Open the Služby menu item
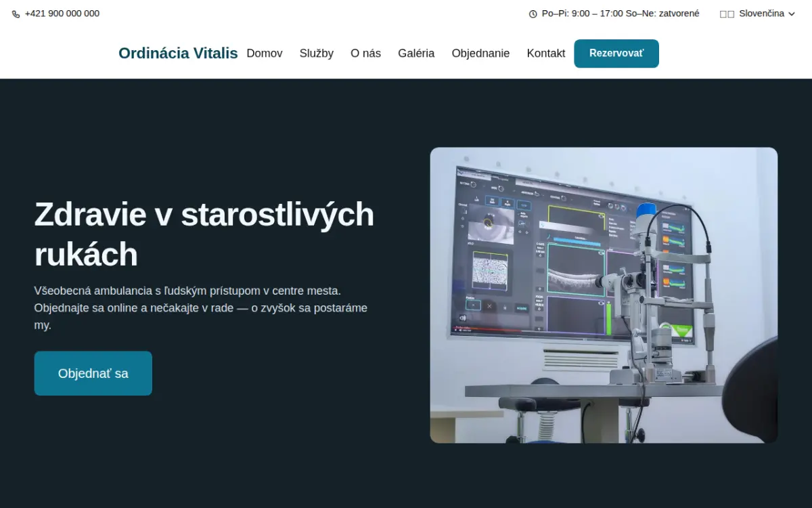Image resolution: width=812 pixels, height=508 pixels. (317, 53)
